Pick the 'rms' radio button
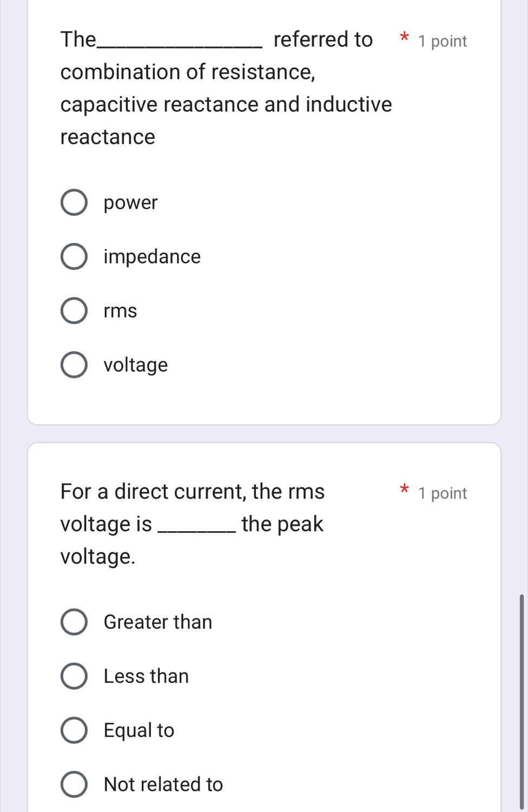 [x=74, y=311]
